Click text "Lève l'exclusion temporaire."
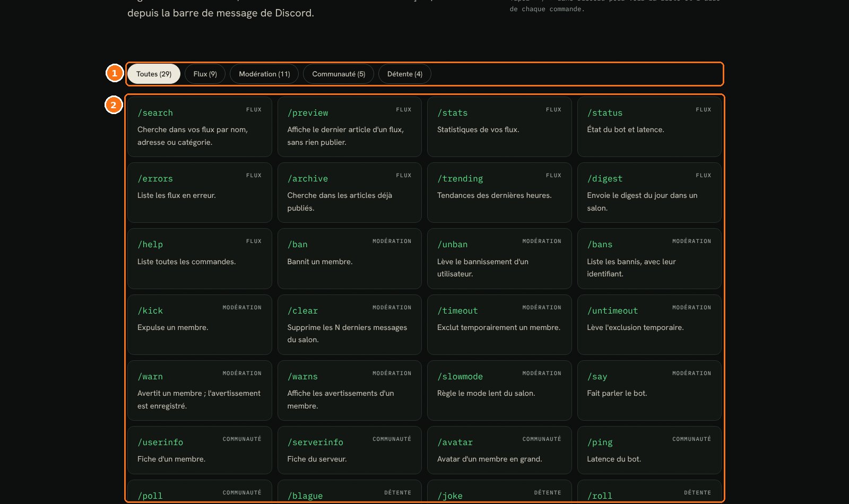849x504 pixels. pos(635,327)
